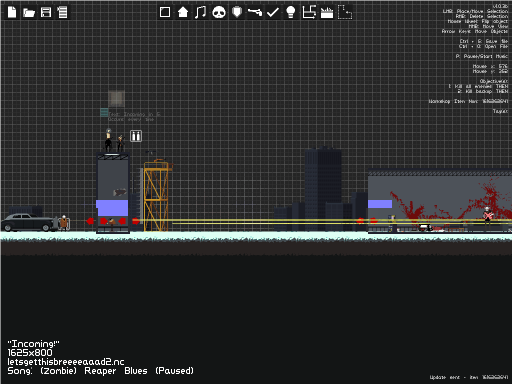Select the small yellow figure inside warehouse entrance
This screenshot has width=512, height=384.
[x=393, y=223]
